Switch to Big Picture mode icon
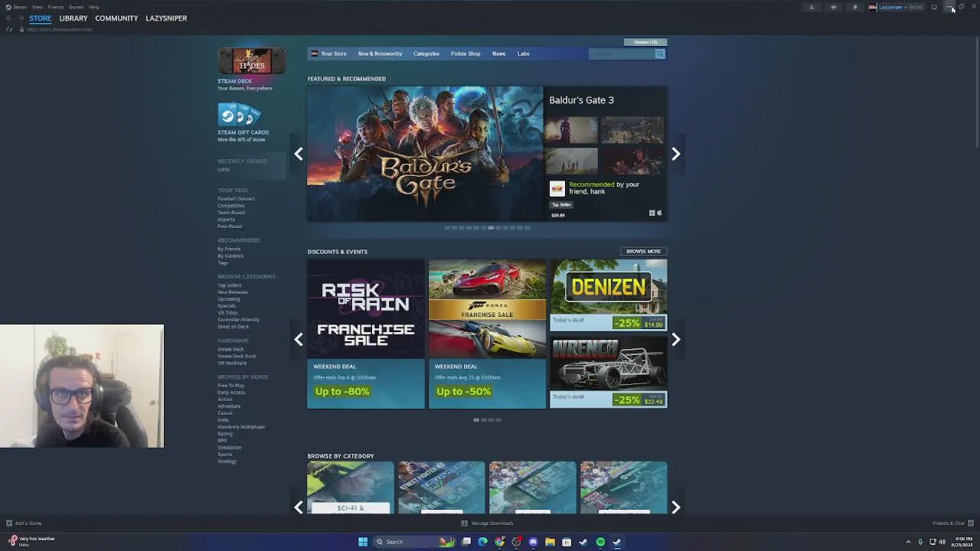This screenshot has height=551, width=980. pos(934,7)
